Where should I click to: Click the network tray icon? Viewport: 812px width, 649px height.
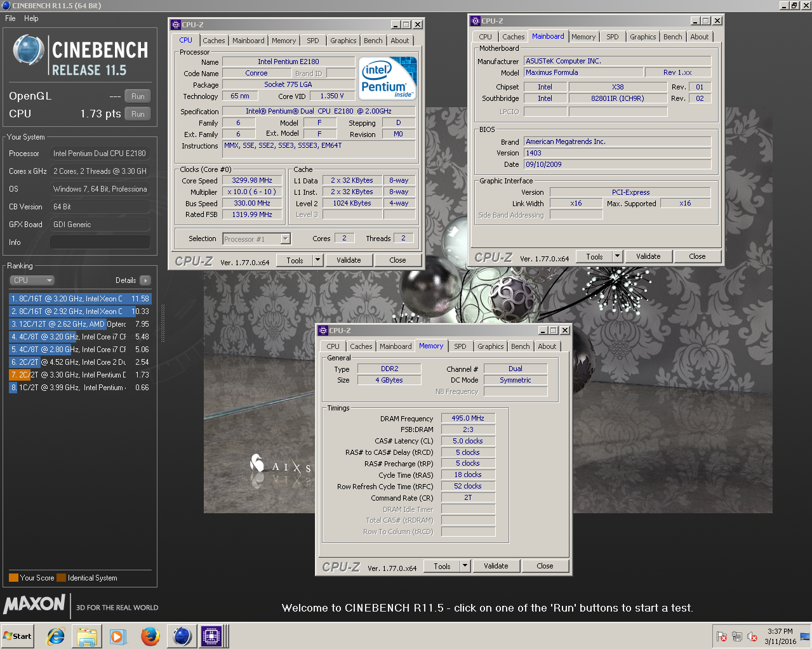pos(737,636)
